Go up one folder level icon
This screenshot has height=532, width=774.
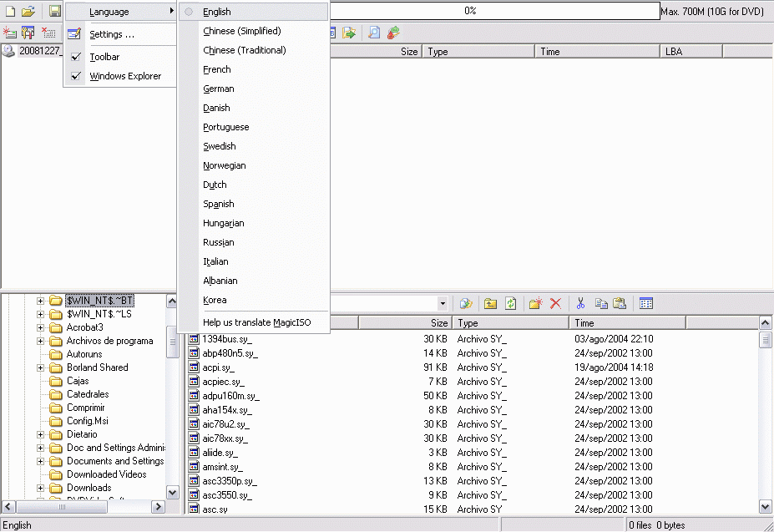(490, 303)
